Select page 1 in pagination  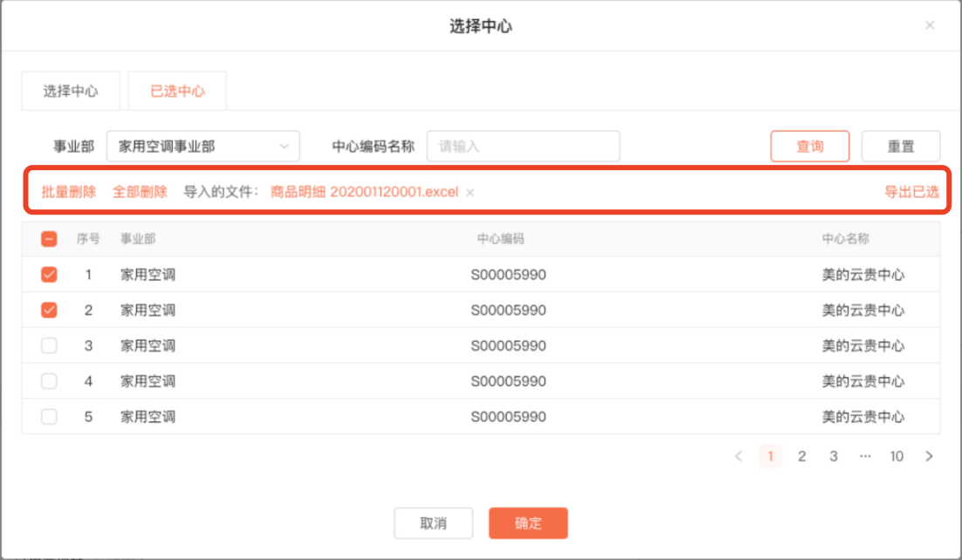pos(771,455)
